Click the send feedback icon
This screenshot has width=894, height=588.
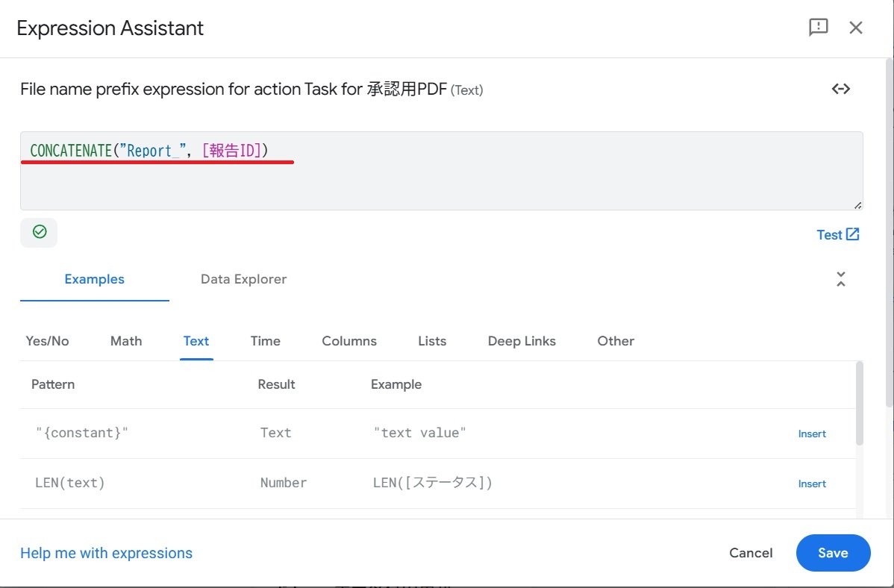pyautogui.click(x=819, y=28)
